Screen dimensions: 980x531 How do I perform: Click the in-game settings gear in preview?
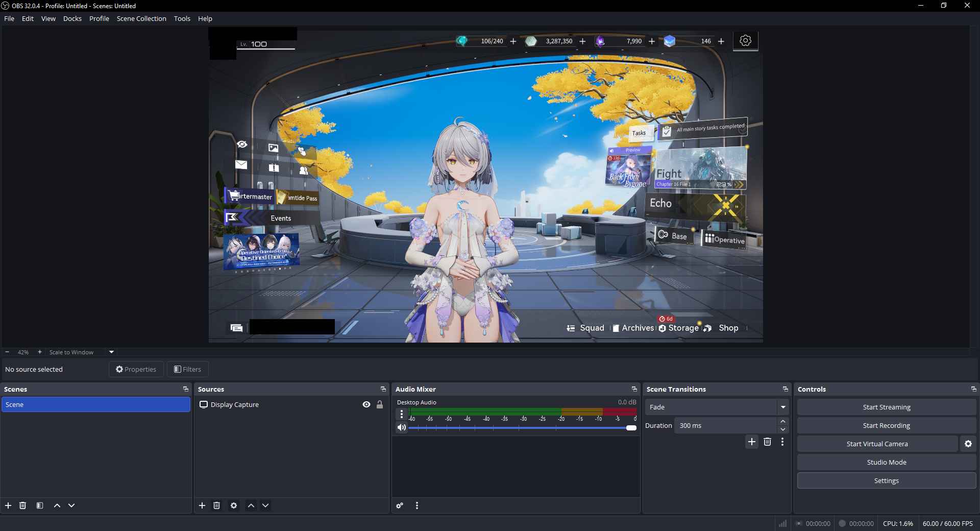pos(745,41)
